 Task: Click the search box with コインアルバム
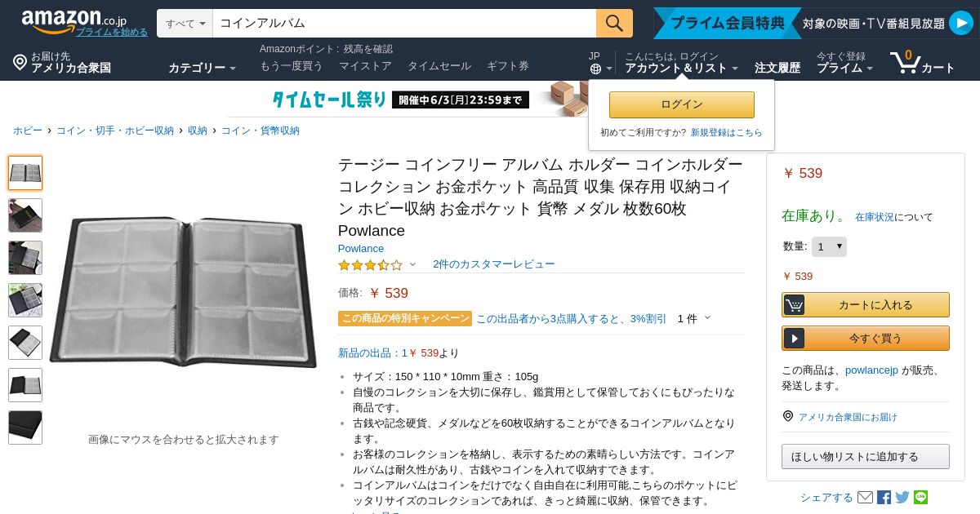(404, 23)
